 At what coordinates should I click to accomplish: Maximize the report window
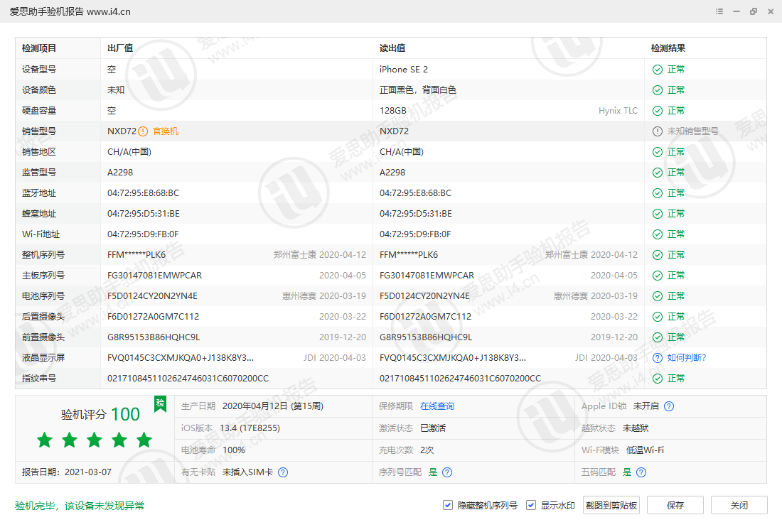click(x=754, y=11)
